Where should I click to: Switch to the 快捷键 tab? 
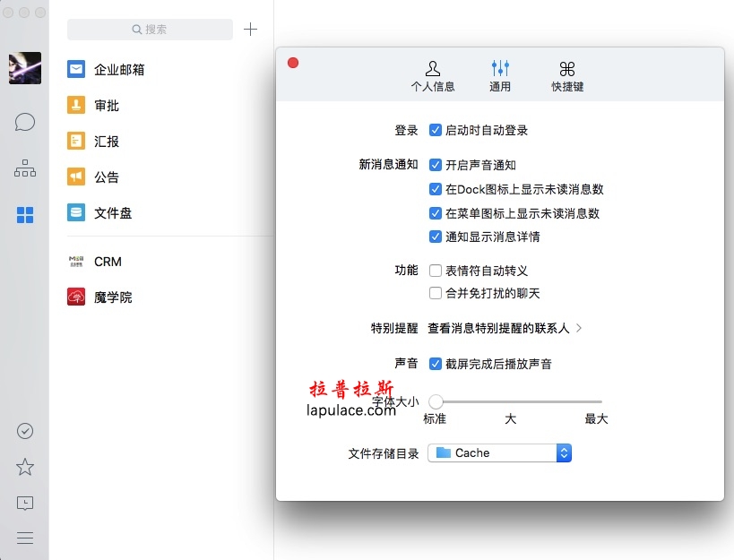pyautogui.click(x=567, y=76)
